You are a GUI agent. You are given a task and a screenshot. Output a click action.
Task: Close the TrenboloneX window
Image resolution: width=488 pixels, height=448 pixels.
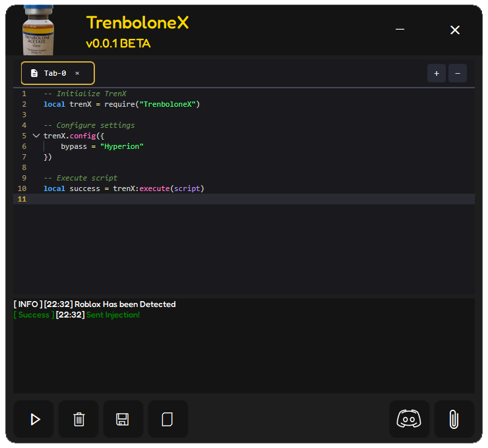pyautogui.click(x=454, y=30)
